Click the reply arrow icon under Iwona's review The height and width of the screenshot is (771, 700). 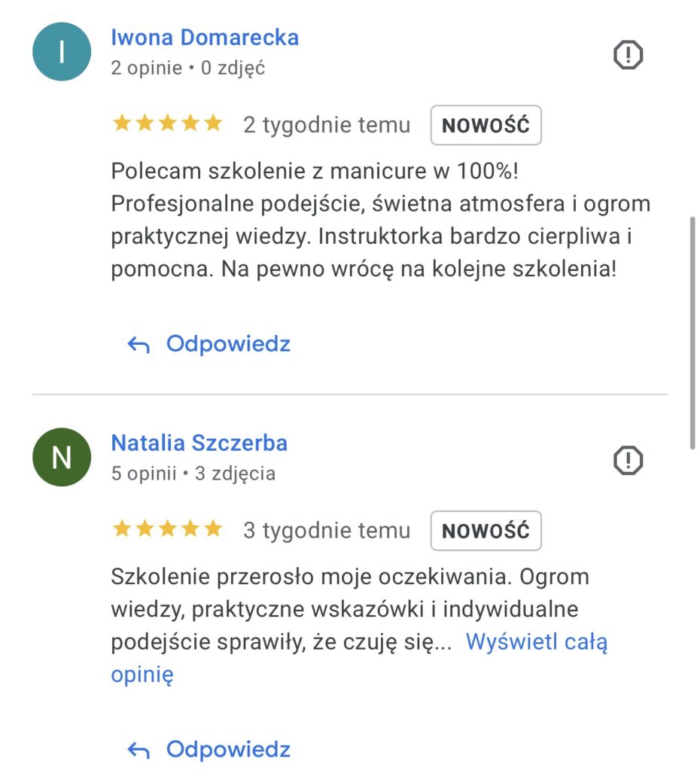(x=138, y=345)
